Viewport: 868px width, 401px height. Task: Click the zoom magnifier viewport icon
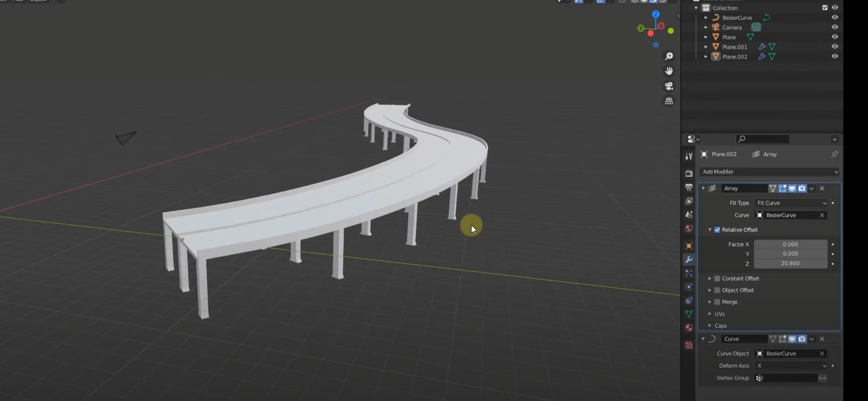(668, 56)
